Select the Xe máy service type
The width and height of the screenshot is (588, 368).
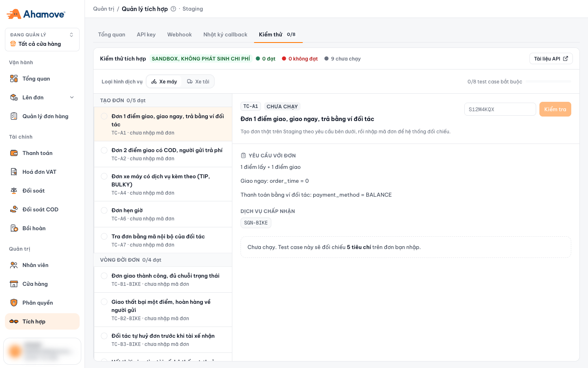click(164, 81)
